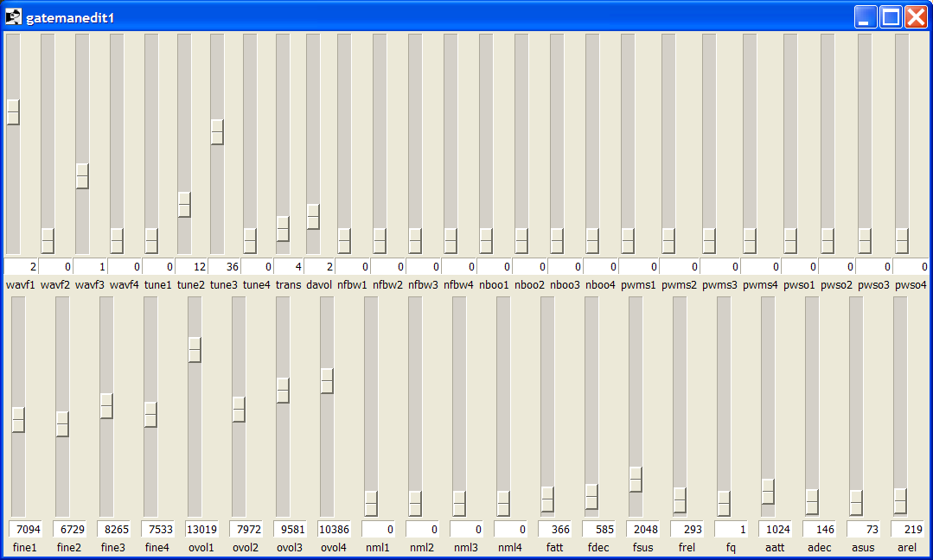This screenshot has width=933, height=560.
Task: Click the ovol1 slider handle
Action: pos(195,350)
